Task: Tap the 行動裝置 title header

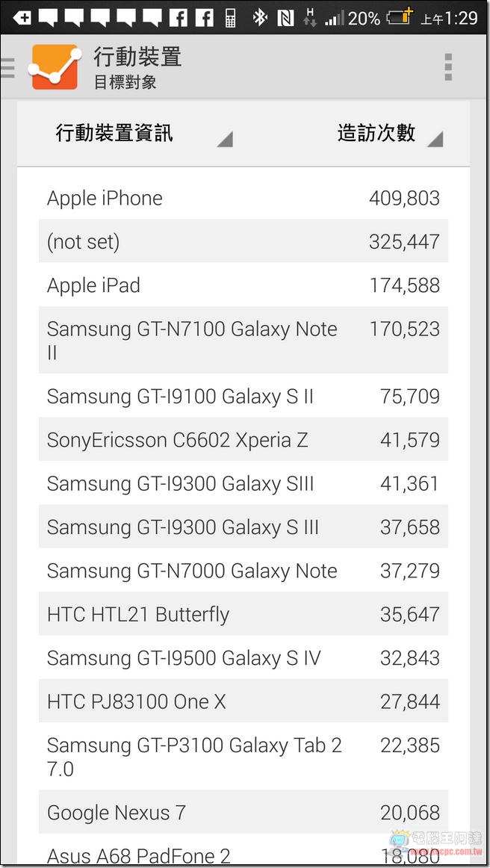Action: point(137,57)
